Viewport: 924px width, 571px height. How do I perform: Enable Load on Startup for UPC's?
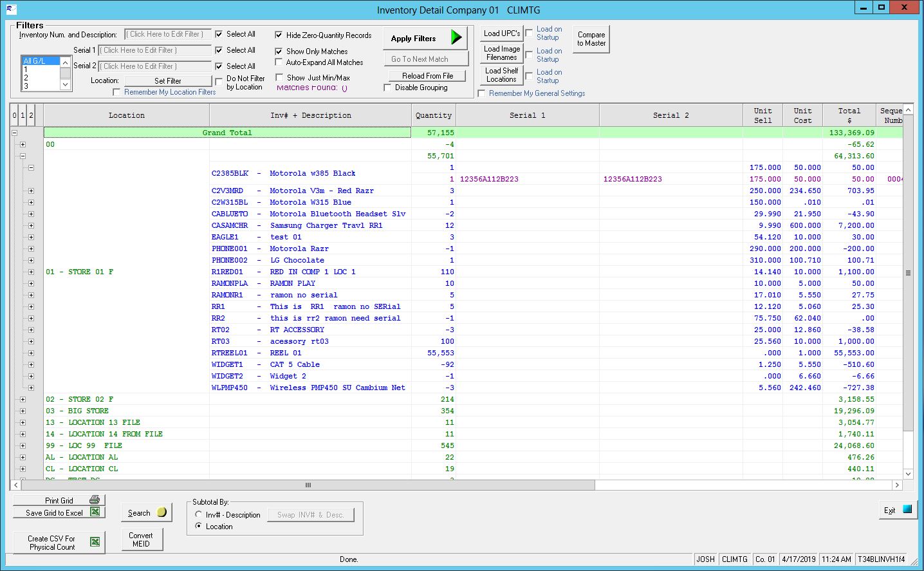click(x=529, y=33)
